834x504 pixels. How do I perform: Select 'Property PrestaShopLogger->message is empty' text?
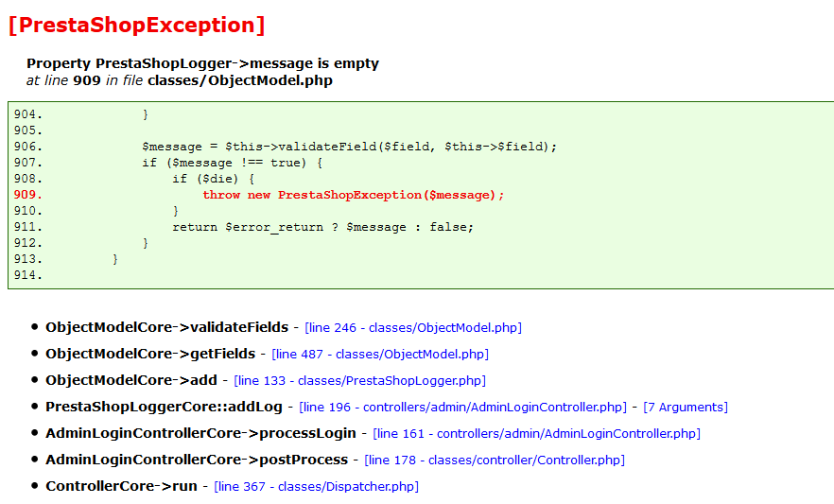click(x=202, y=63)
